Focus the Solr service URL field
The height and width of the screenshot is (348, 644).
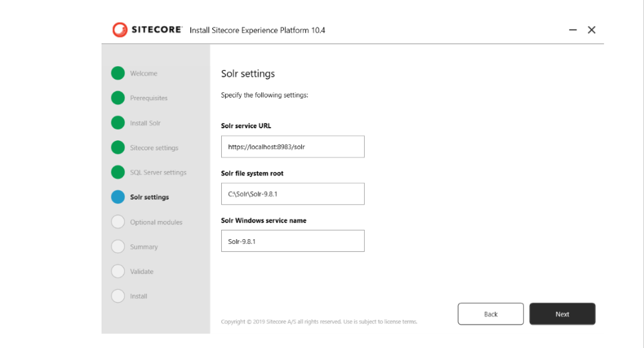293,147
